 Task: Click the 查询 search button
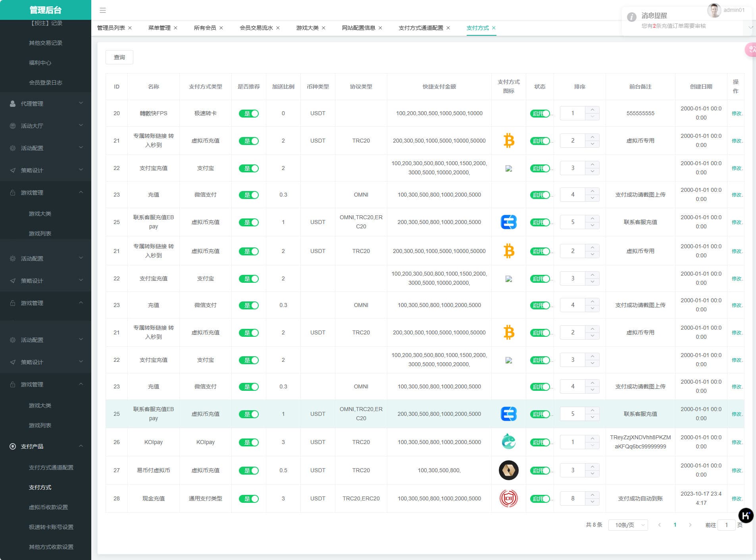119,57
